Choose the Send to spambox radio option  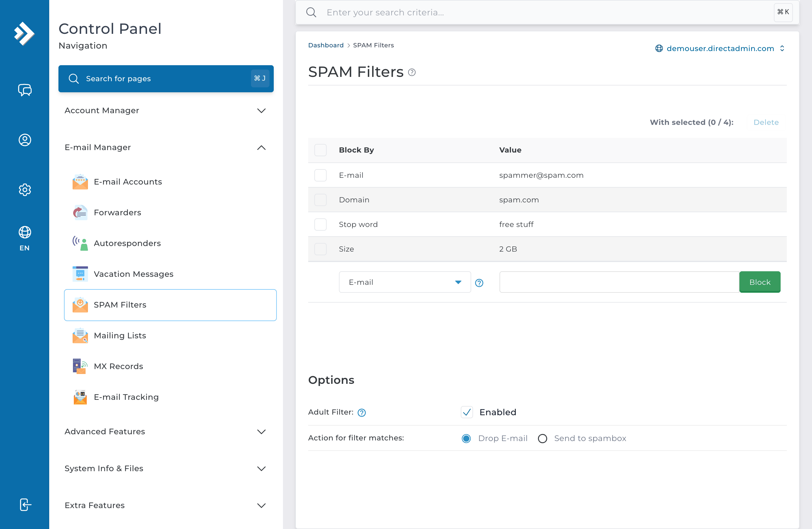coord(543,439)
